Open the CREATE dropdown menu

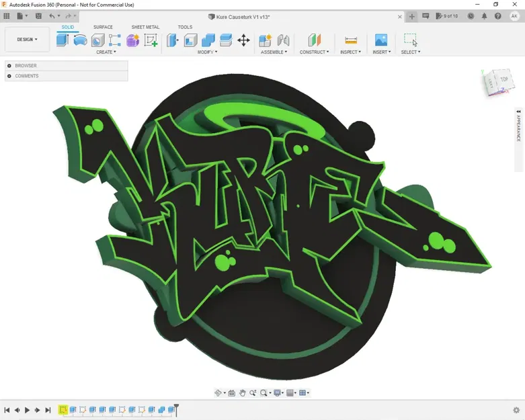pyautogui.click(x=106, y=52)
